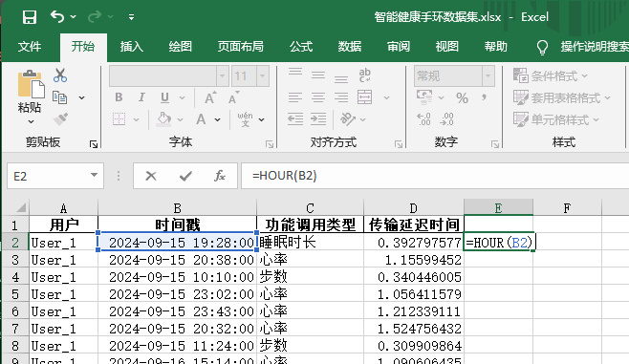This screenshot has width=629, height=364.
Task: Open the 帮助 ribbon tab
Action: coord(495,47)
